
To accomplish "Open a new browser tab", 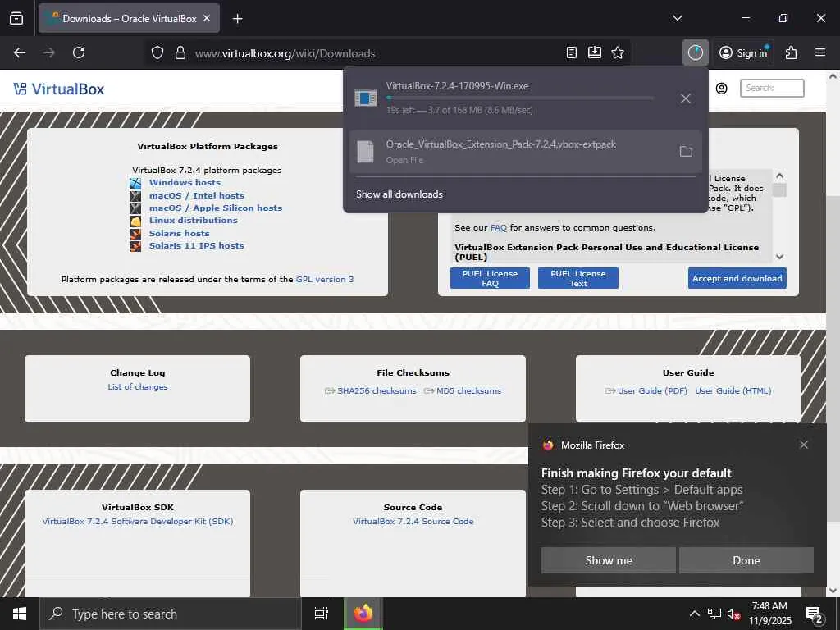I will 237,19.
